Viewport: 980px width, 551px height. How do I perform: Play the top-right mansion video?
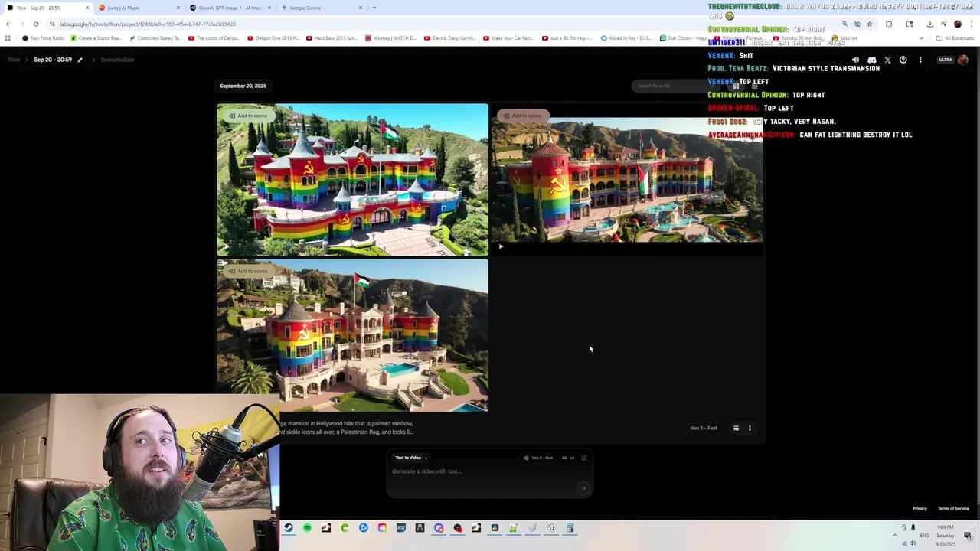click(501, 246)
